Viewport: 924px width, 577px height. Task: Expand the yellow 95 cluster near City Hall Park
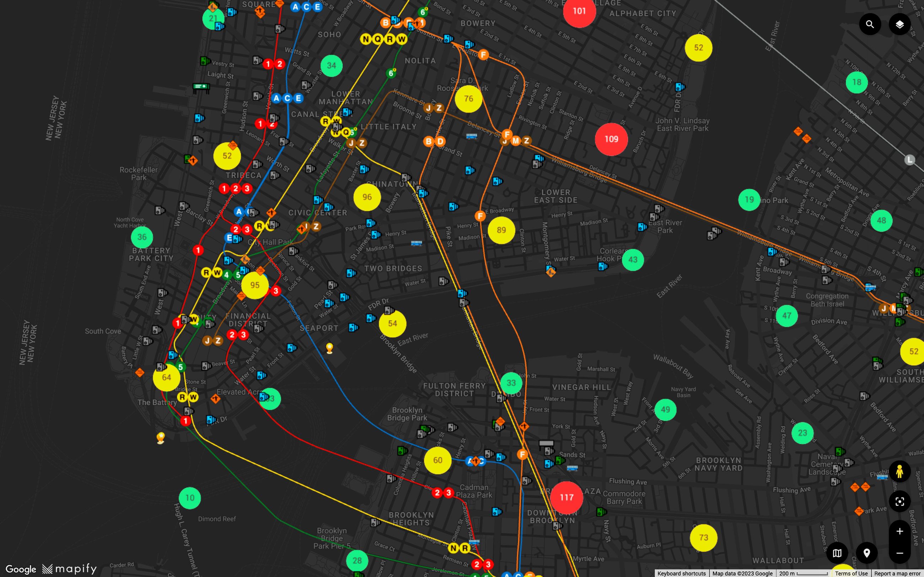point(255,285)
